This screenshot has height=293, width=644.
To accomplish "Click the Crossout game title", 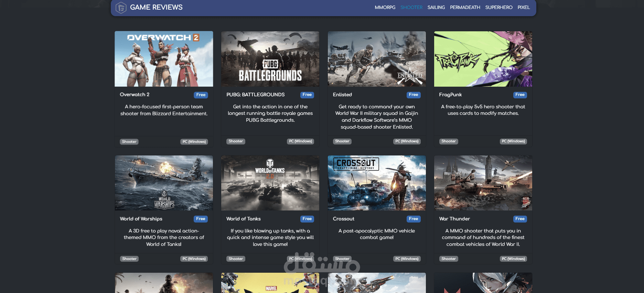I will tap(343, 219).
